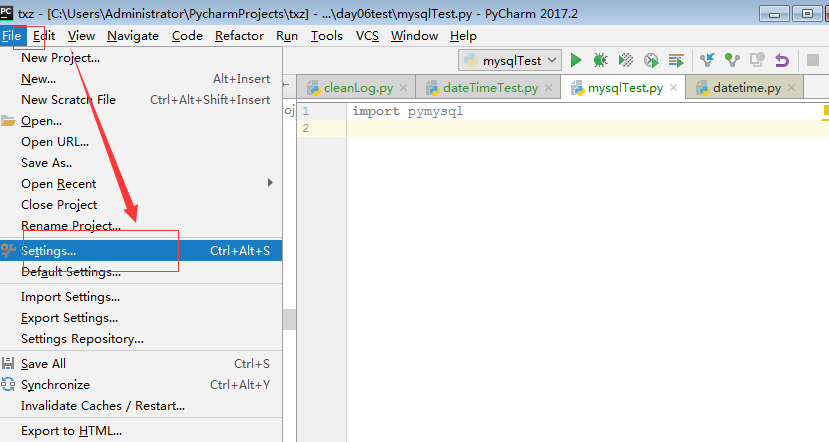Choose Invalidate Caches / Restart...
Viewport: 829px width, 442px height.
pyautogui.click(x=141, y=406)
